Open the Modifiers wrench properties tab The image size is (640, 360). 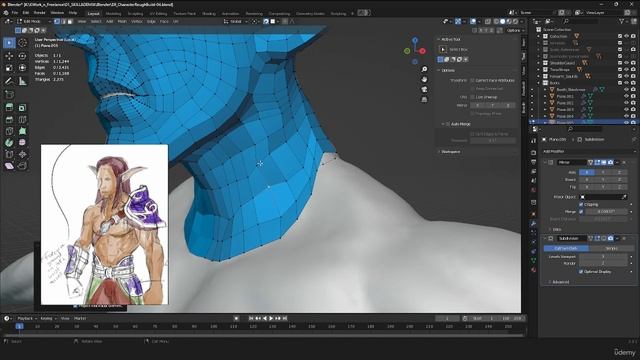pos(533,223)
